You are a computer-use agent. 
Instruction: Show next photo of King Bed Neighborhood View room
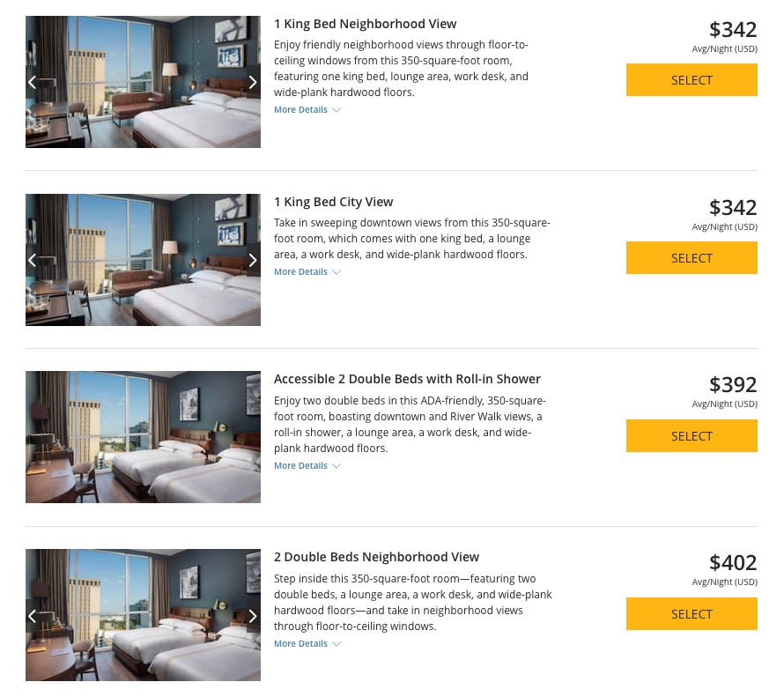[x=253, y=82]
